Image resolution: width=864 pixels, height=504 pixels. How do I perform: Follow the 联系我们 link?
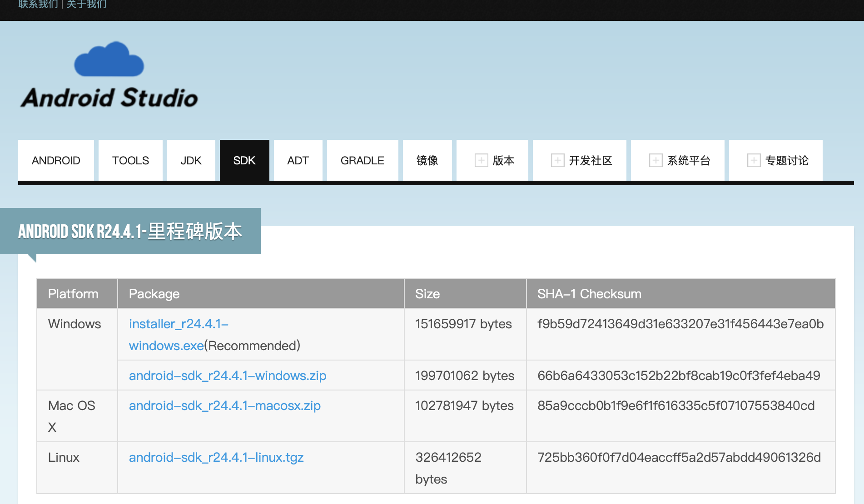pyautogui.click(x=38, y=4)
